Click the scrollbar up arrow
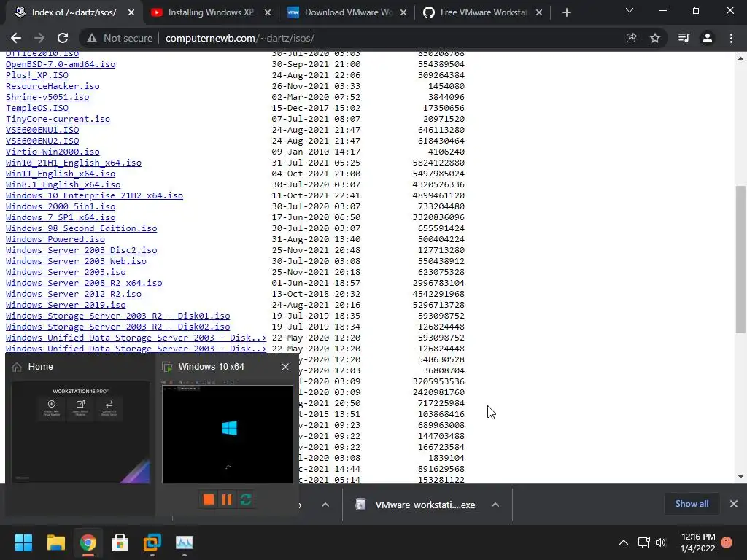 (x=740, y=58)
